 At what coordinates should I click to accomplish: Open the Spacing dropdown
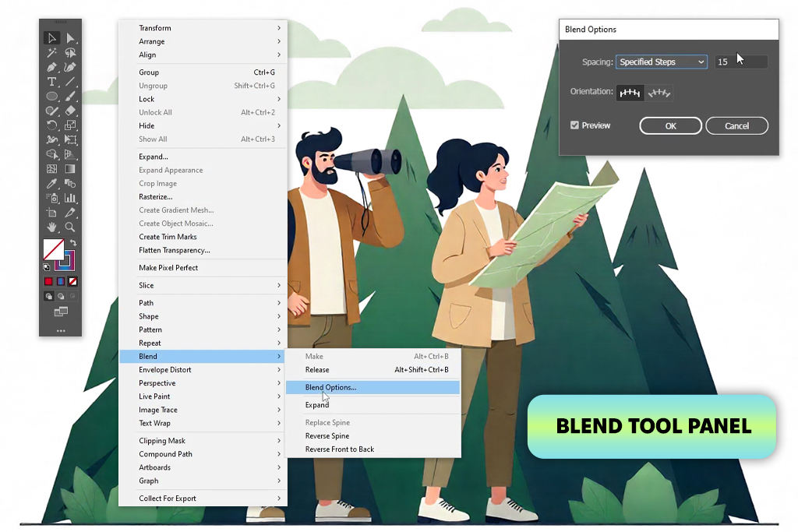(661, 62)
